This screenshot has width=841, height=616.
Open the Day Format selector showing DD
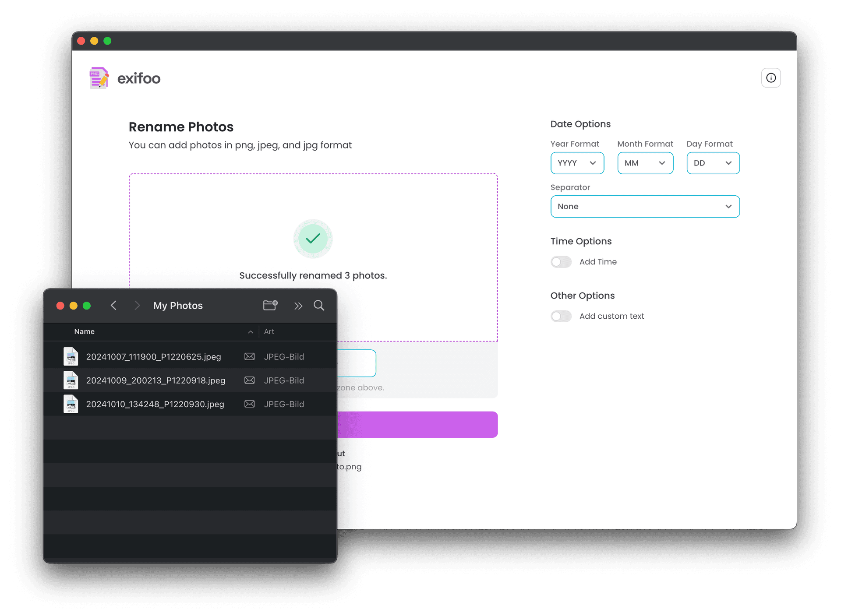tap(713, 163)
